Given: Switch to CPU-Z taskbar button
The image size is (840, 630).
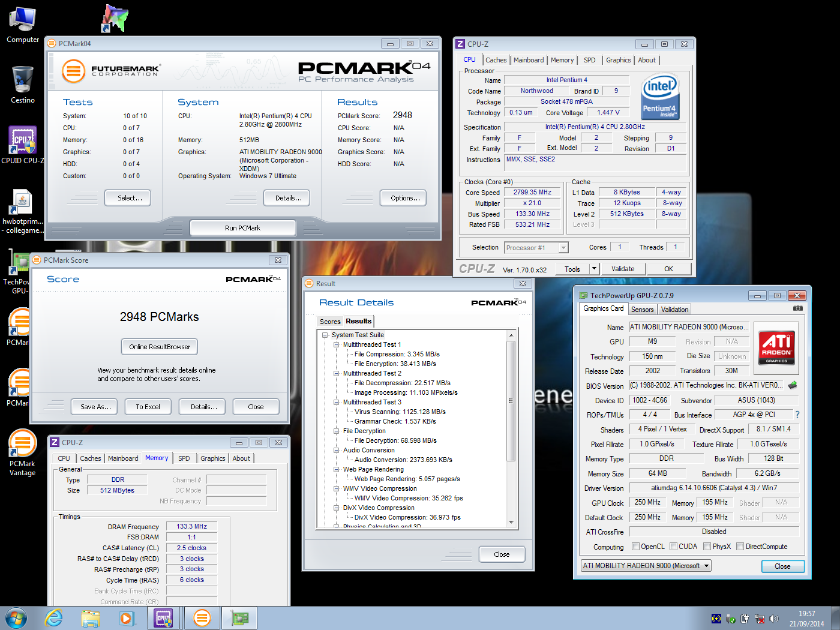Looking at the screenshot, I should (164, 618).
